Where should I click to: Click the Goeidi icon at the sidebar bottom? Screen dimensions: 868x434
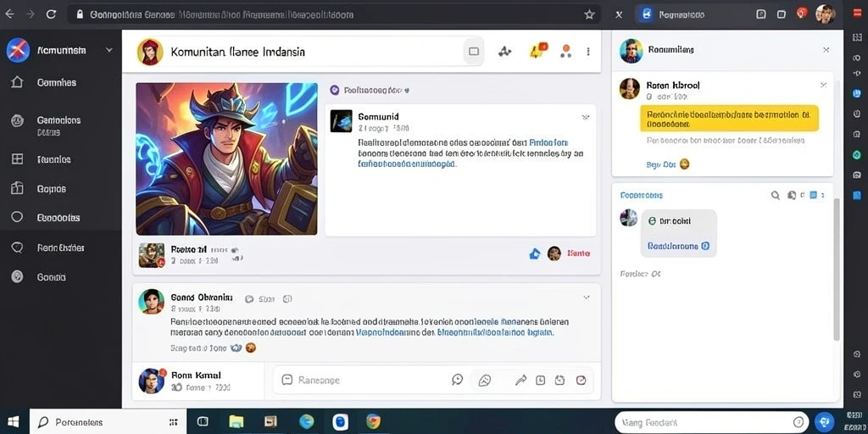click(x=17, y=277)
